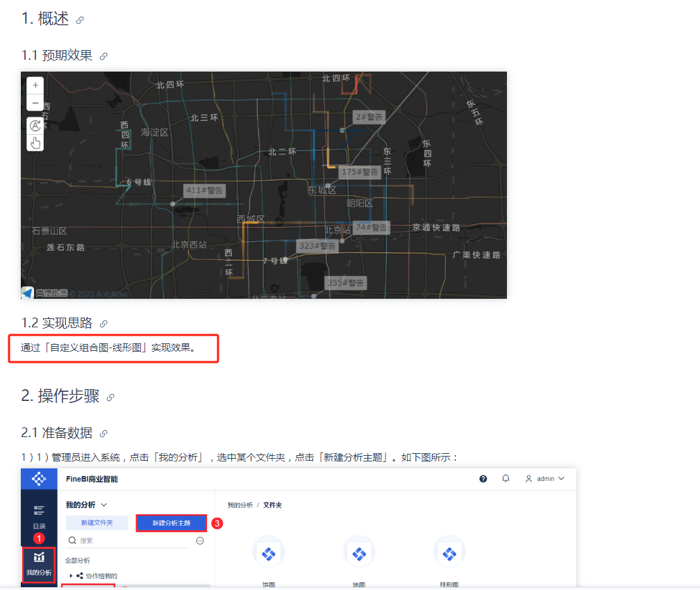Click the 411#警告 map label

(204, 190)
